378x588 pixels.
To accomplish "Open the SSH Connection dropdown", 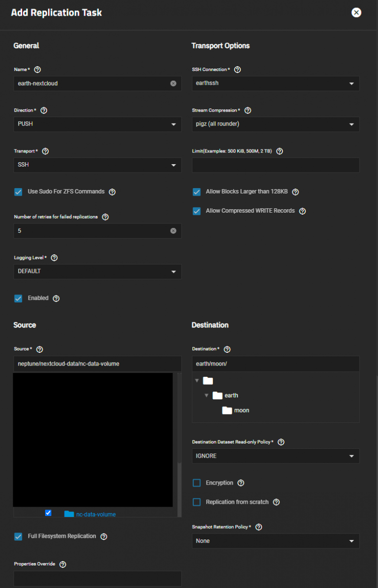I will coord(276,83).
